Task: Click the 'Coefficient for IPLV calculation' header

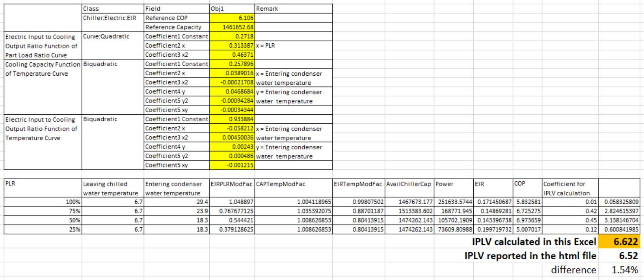Action: (570, 188)
